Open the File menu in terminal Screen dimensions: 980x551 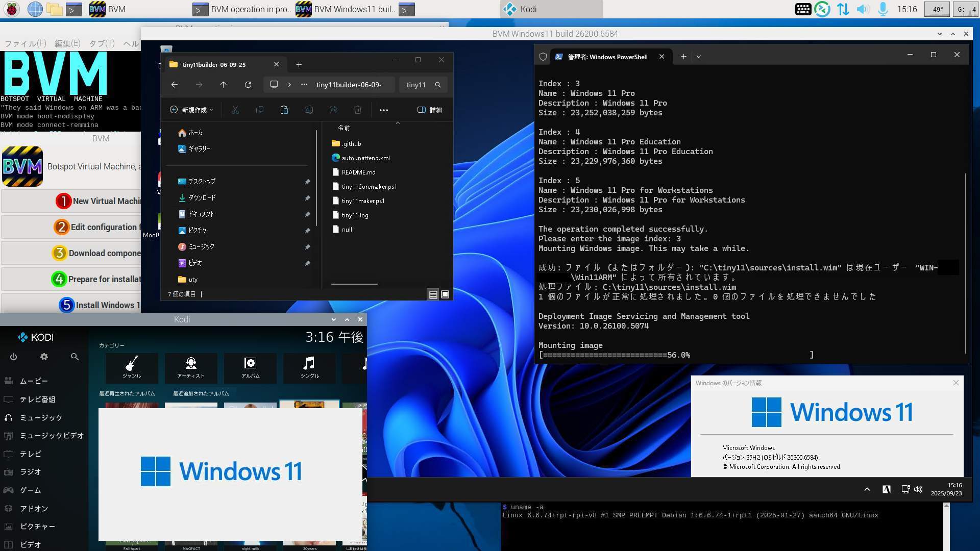[25, 43]
